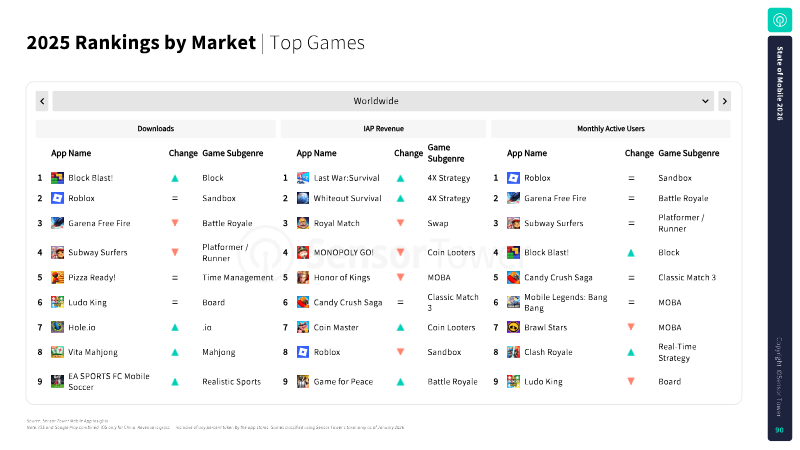Click the Subway Surfers icon in Monthly Active Users
The image size is (800, 450).
513,223
